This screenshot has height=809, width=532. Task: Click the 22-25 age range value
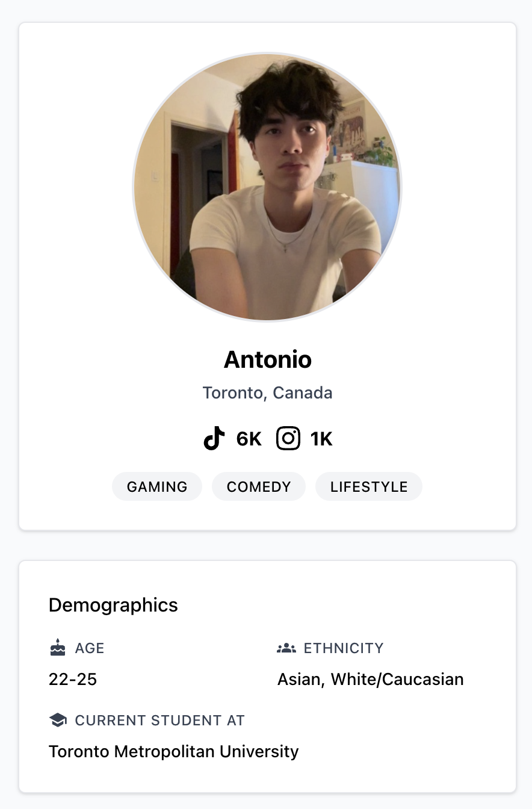pos(73,680)
